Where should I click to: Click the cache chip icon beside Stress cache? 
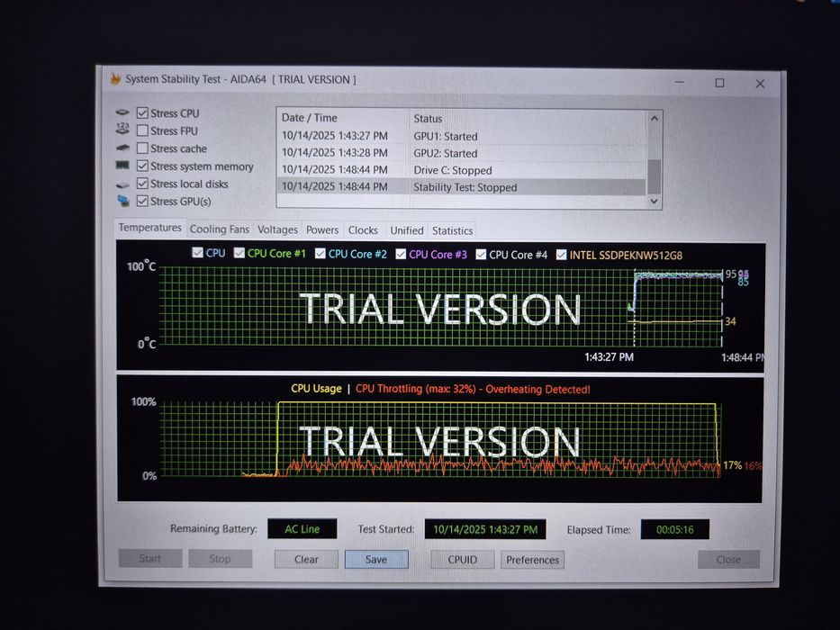[122, 148]
